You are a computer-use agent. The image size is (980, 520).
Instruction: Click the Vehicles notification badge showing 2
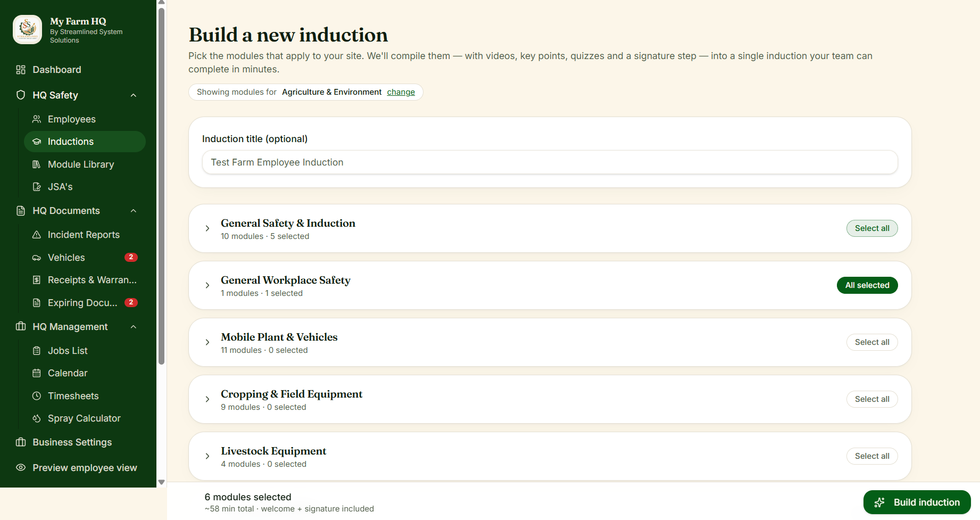[131, 258]
